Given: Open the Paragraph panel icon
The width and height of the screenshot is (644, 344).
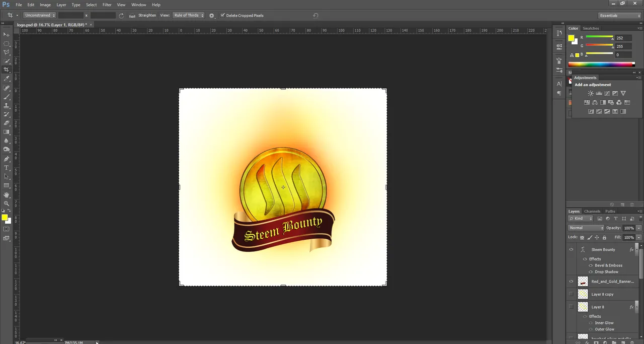Looking at the screenshot, I should (559, 93).
